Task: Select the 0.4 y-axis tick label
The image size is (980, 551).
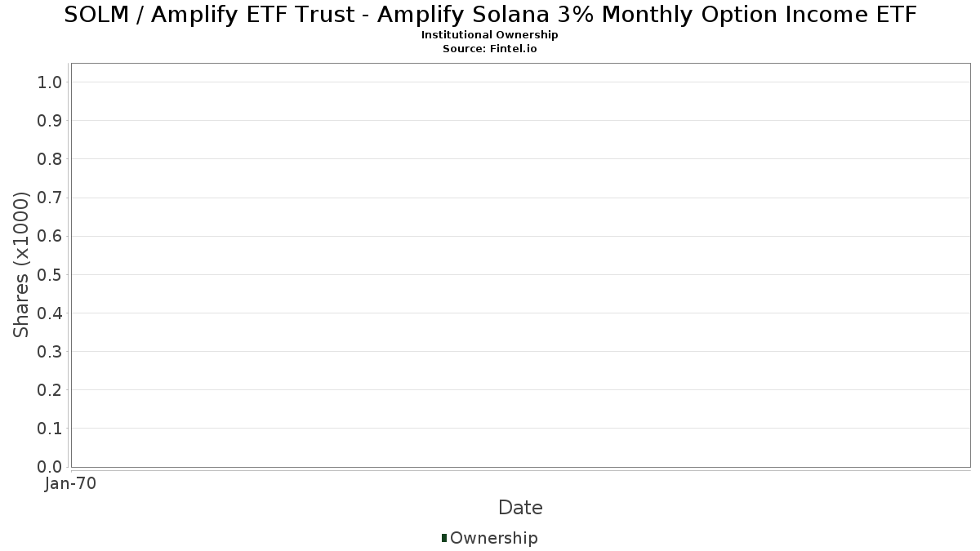Action: click(x=50, y=313)
